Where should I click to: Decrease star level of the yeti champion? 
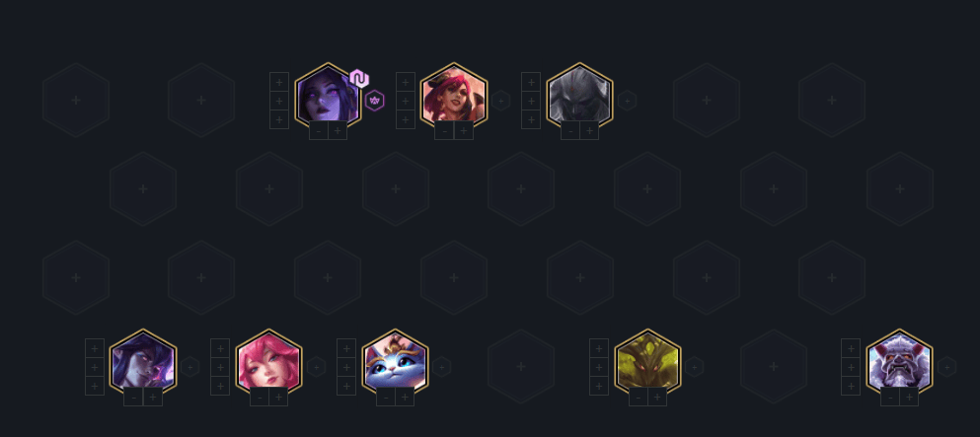click(x=890, y=397)
